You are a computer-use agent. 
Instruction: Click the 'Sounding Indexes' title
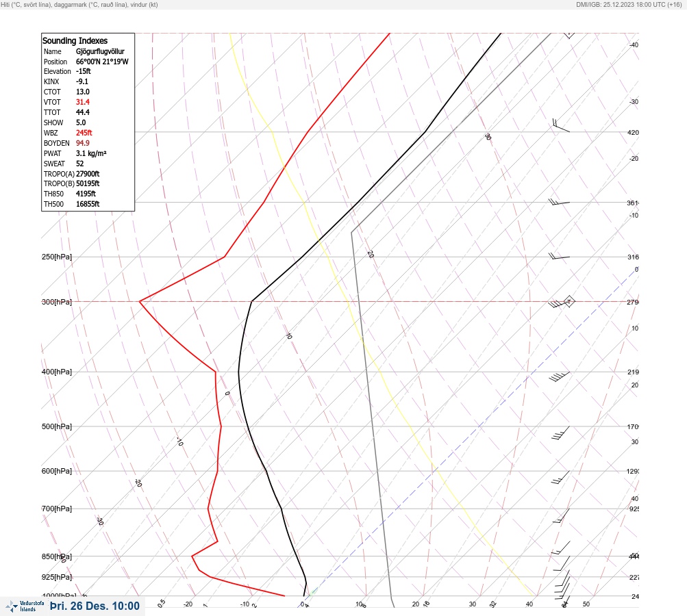pyautogui.click(x=75, y=40)
